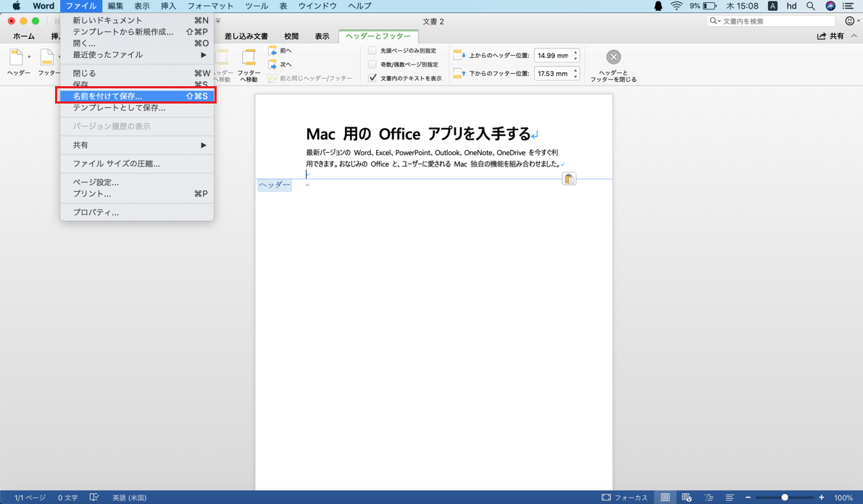Toggle 先頭ページのみ別指定 checkbox
Image resolution: width=863 pixels, height=504 pixels.
372,51
